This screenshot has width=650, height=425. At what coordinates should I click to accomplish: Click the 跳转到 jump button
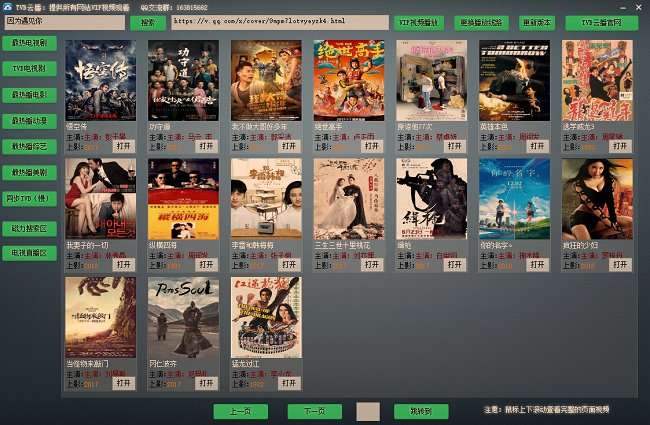[x=421, y=412]
